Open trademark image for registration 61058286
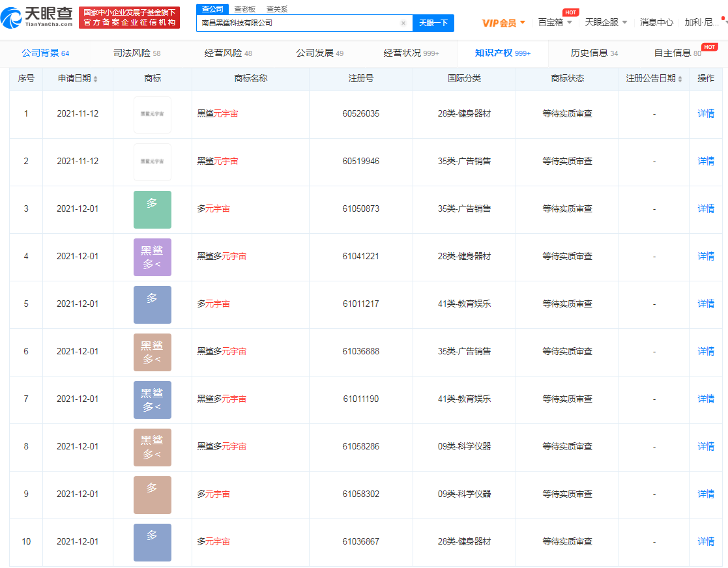728x568 pixels. [153, 447]
